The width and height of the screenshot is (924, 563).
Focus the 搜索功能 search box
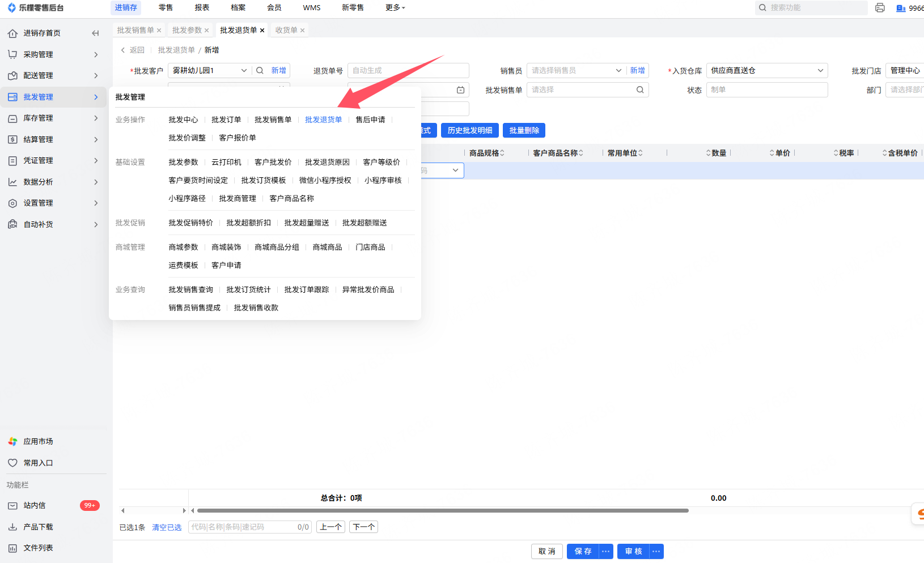click(811, 8)
